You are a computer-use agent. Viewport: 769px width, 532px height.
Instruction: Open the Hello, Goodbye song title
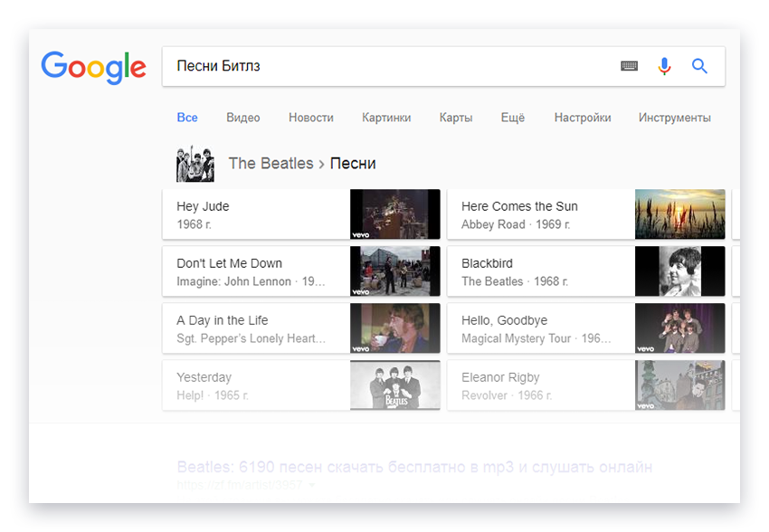coord(505,320)
